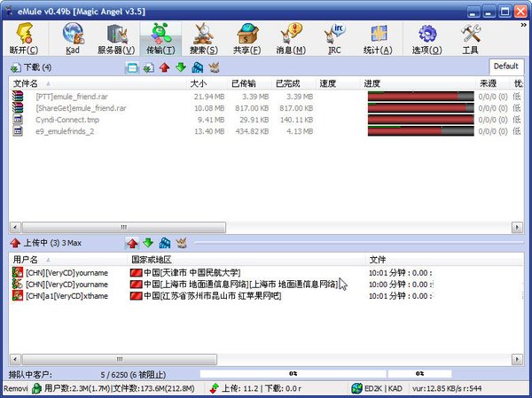Select [PTT]emule_friend.rar download row
Image resolution: width=532 pixels, height=398 pixels.
(266, 97)
